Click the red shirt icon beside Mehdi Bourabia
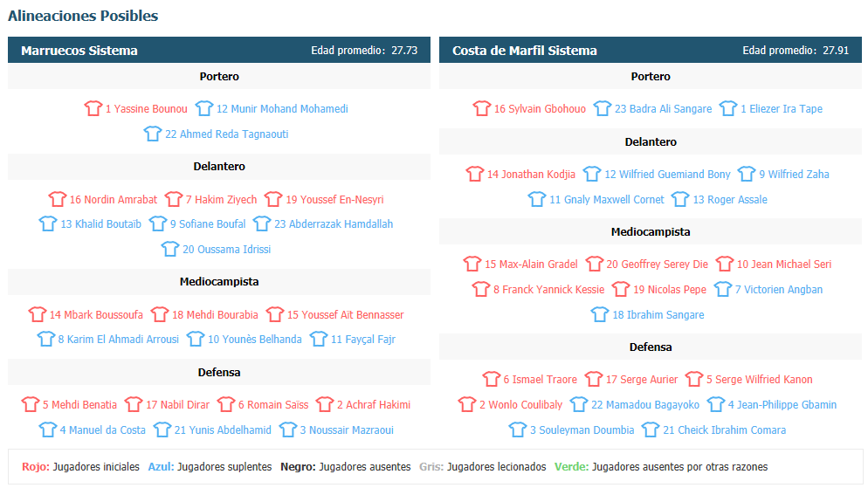The height and width of the screenshot is (488, 868). tap(160, 314)
